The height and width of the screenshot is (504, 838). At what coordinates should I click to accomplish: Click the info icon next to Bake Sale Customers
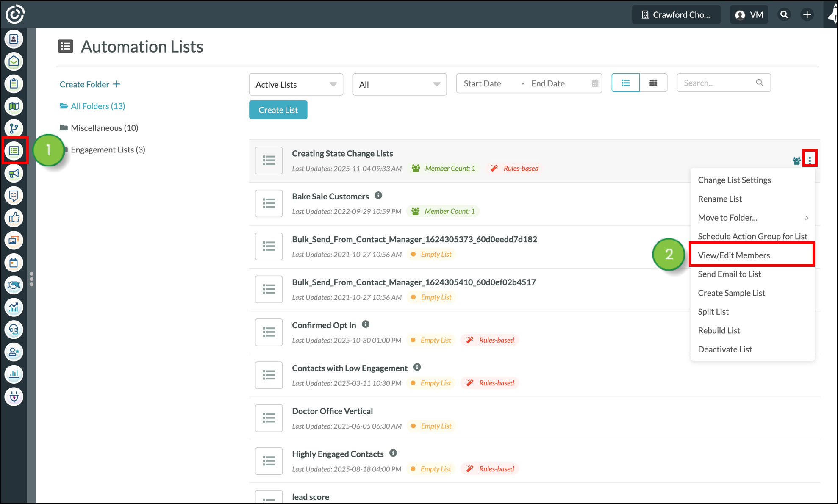[x=378, y=195]
